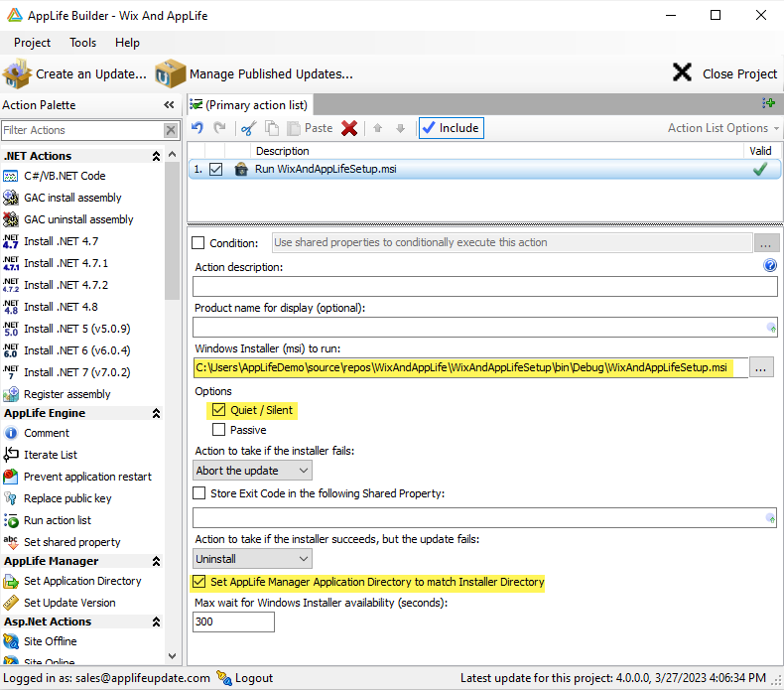Collapse the .NET Actions group

157,156
